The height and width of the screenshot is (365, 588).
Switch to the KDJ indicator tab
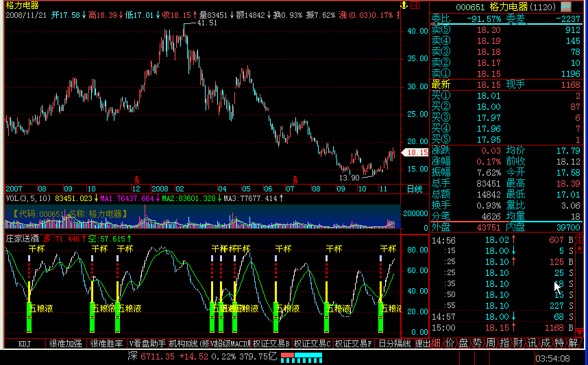pyautogui.click(x=25, y=344)
